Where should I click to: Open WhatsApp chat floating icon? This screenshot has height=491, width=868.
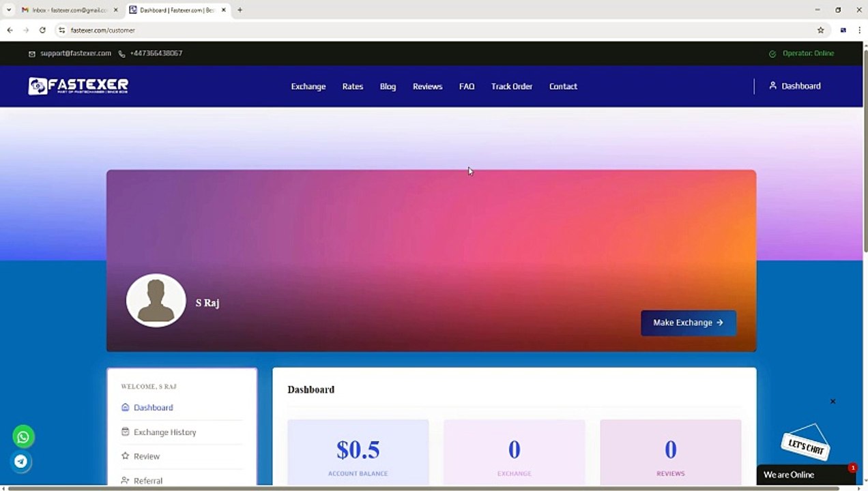[x=23, y=436]
